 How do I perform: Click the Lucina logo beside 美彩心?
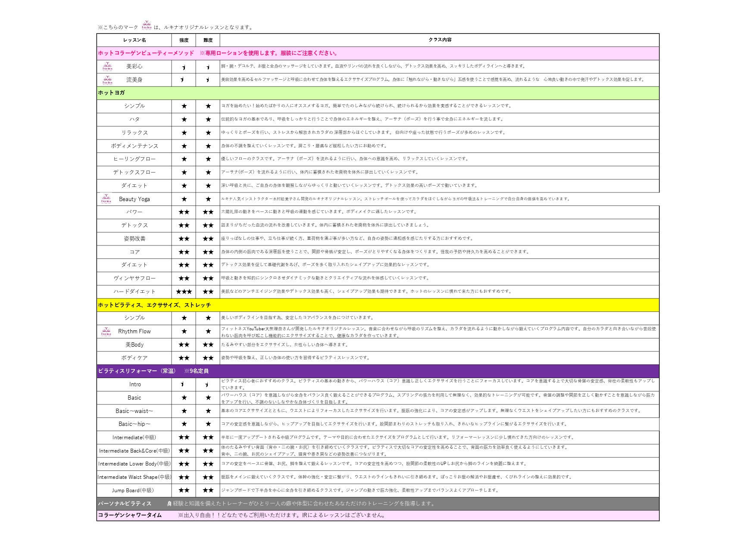point(107,66)
